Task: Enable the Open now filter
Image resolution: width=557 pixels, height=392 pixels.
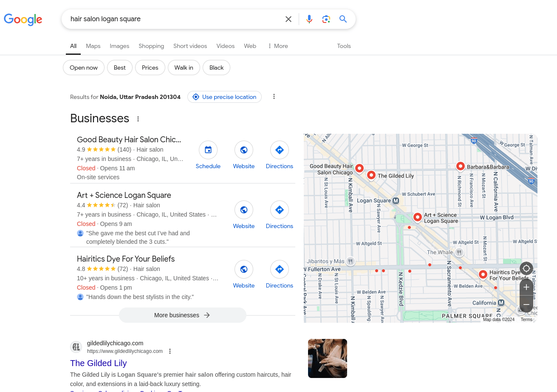Action: point(83,68)
